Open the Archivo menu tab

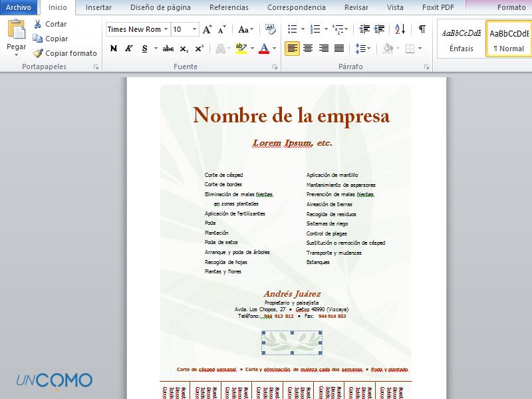[x=19, y=7]
